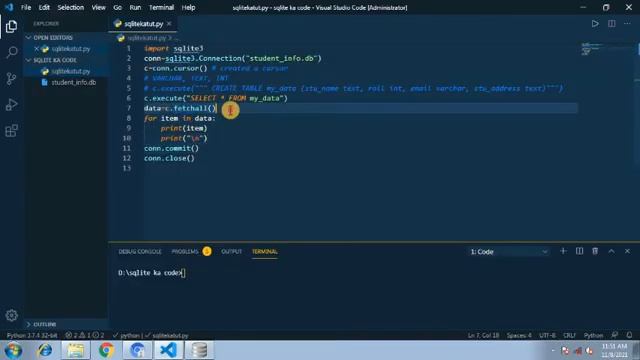Screen dimensions: 640x360
Task: Show the system tray clock and date
Action: click(x=614, y=350)
